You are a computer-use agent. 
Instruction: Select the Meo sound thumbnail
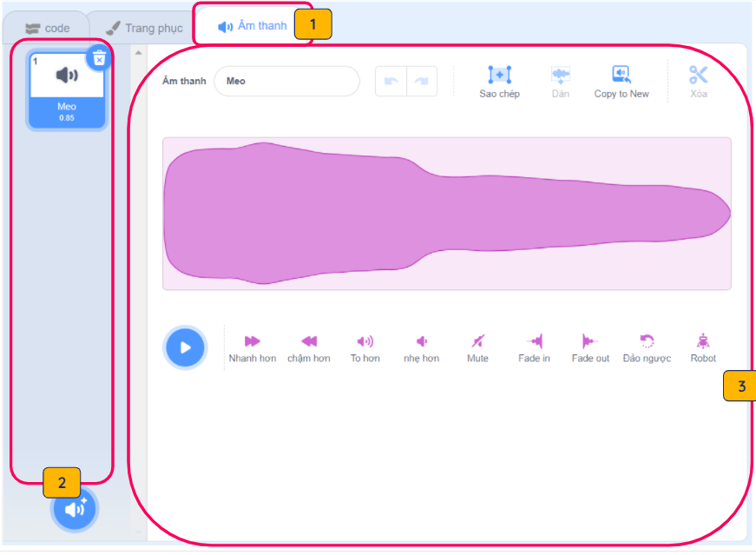tap(67, 89)
